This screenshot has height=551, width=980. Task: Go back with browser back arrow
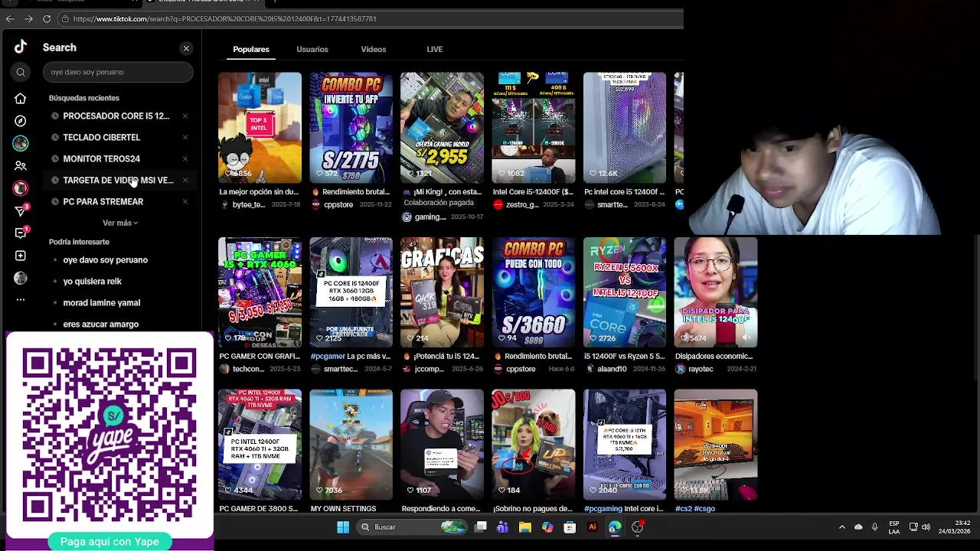(10, 18)
